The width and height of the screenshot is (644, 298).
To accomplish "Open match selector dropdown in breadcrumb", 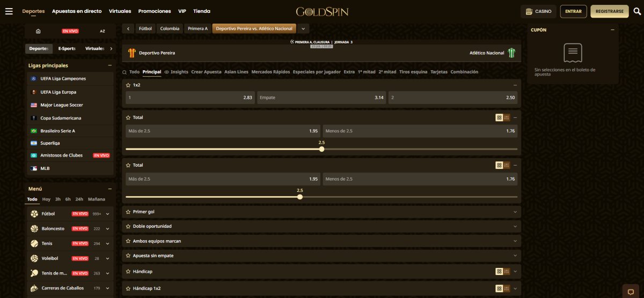I will 303,28.
